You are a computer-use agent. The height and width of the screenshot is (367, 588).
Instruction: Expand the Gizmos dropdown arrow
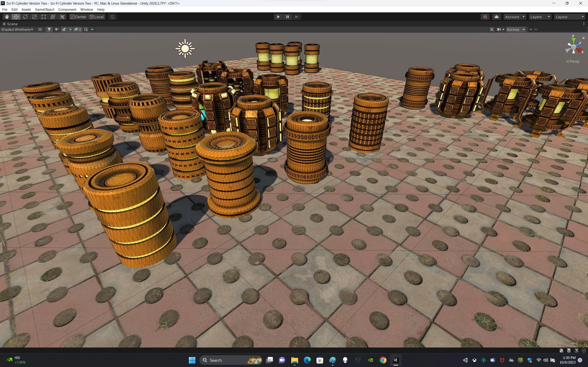[524, 29]
